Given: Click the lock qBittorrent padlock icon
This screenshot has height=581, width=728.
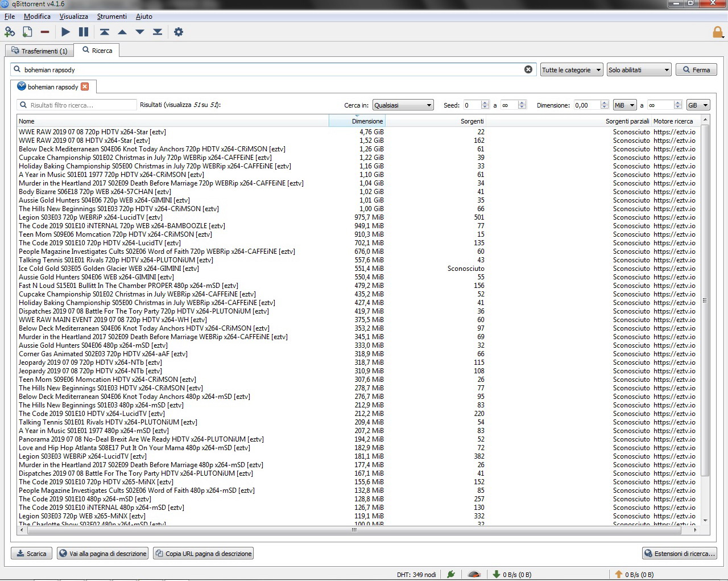Looking at the screenshot, I should point(718,32).
